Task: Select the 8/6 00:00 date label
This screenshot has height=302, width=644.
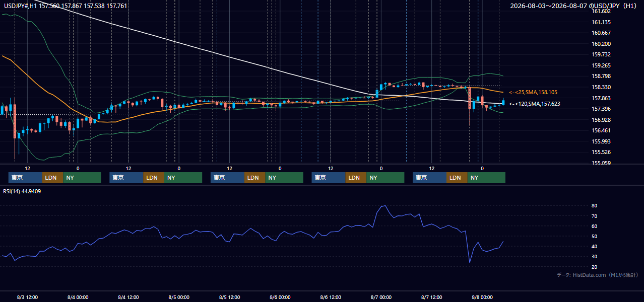Action: click(x=280, y=297)
